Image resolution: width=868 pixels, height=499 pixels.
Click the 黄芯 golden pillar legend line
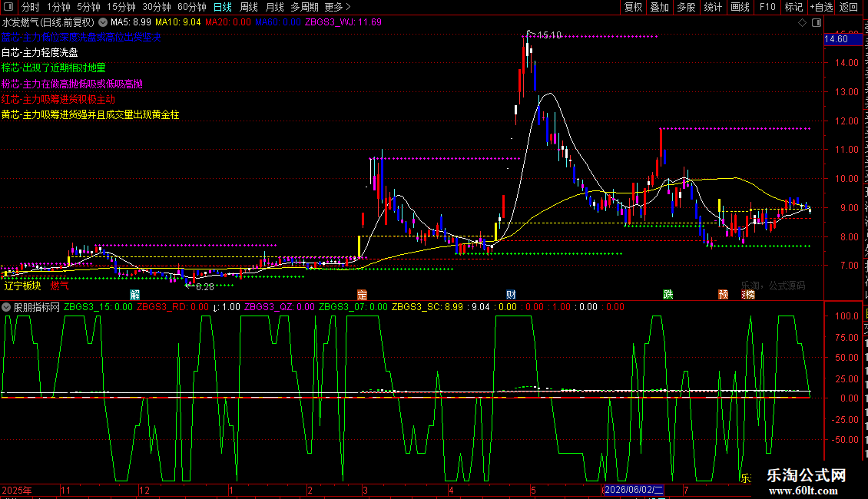(90, 115)
